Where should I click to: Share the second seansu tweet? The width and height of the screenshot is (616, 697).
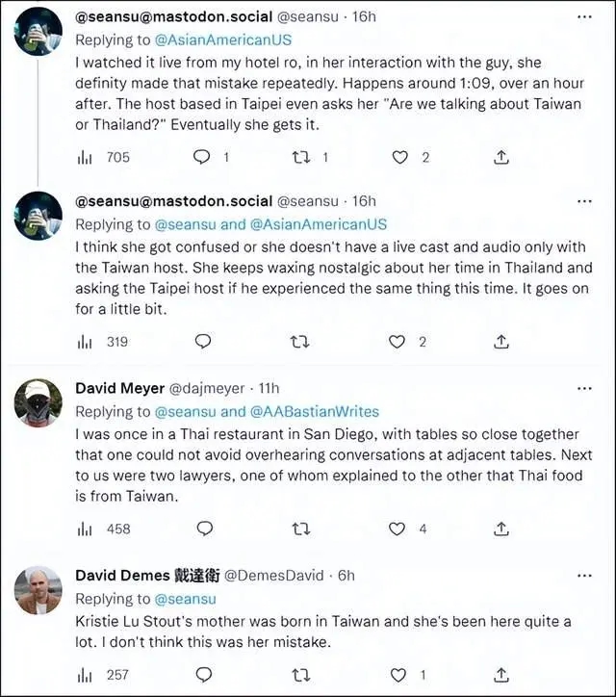coord(500,341)
